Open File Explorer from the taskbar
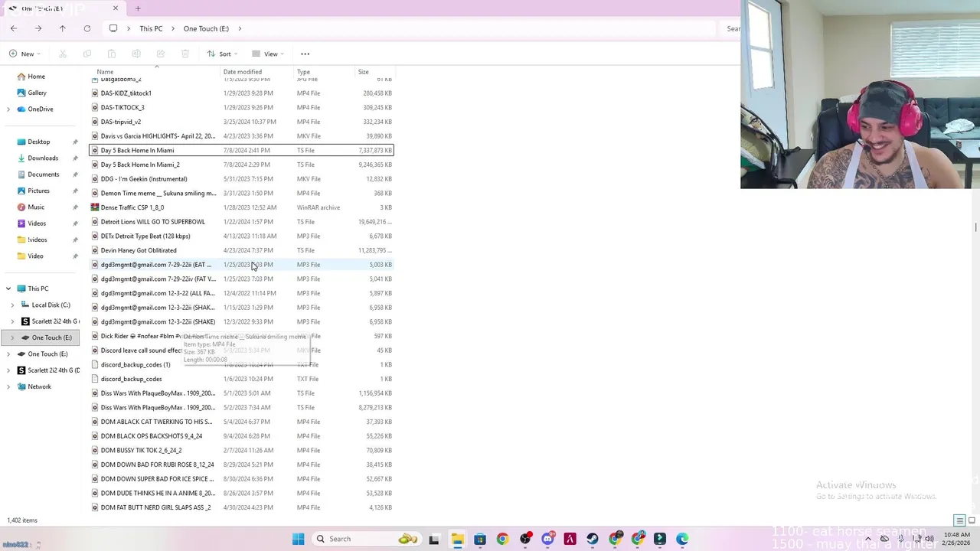980x551 pixels. [x=457, y=539]
